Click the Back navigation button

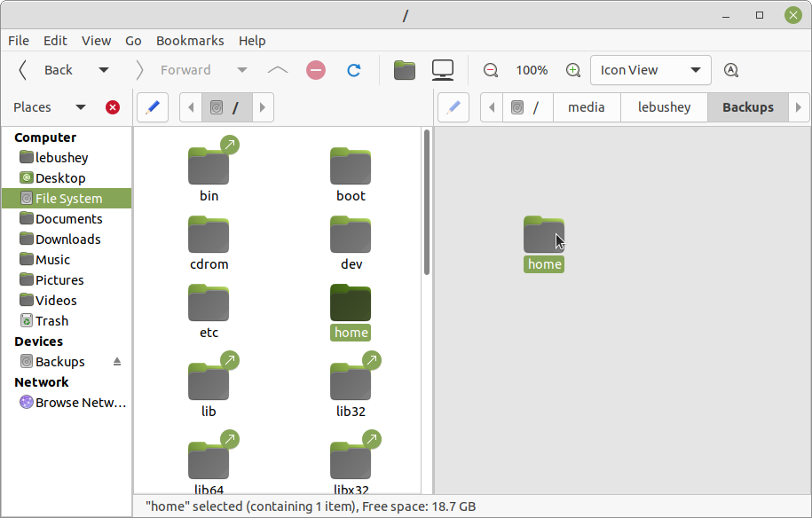click(58, 70)
